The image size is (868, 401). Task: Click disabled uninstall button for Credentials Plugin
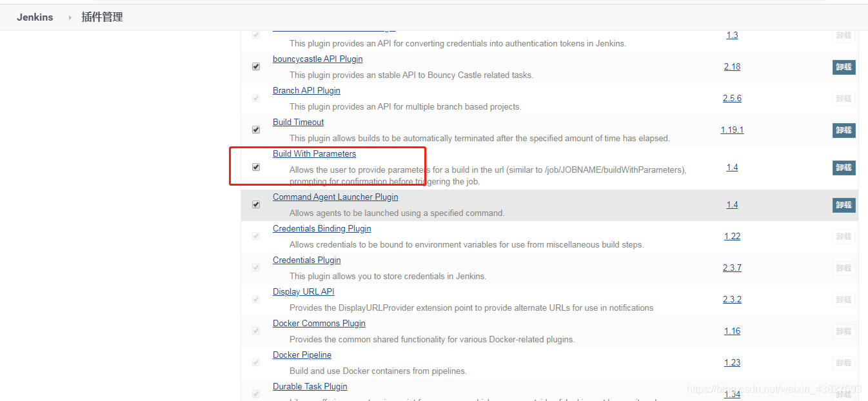point(843,268)
